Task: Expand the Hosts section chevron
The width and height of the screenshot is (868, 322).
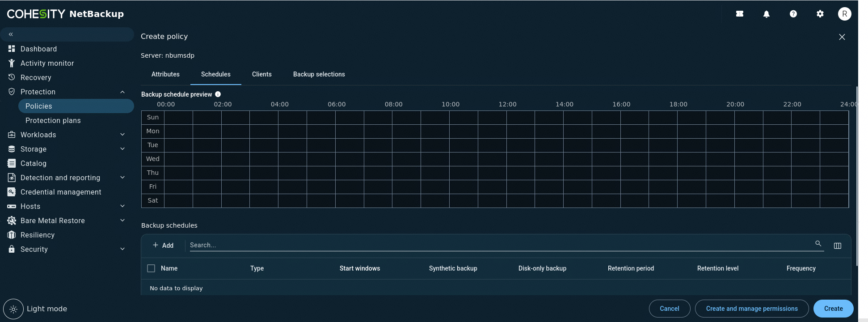Action: (122, 206)
